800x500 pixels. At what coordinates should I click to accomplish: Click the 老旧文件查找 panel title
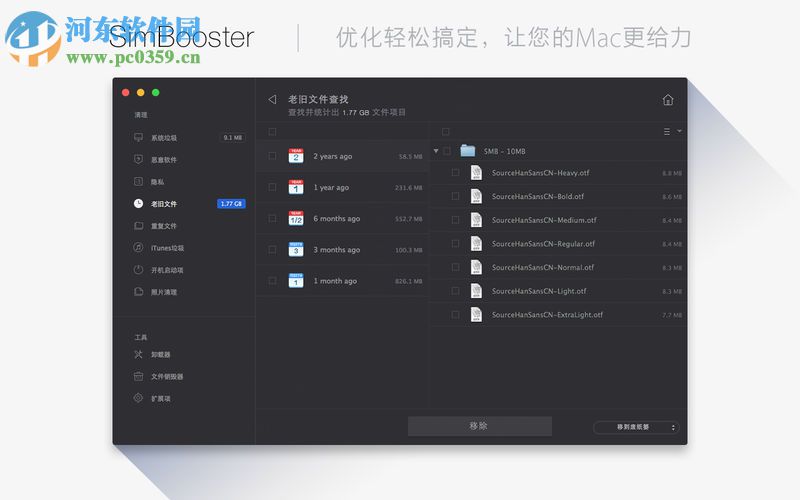tap(318, 99)
